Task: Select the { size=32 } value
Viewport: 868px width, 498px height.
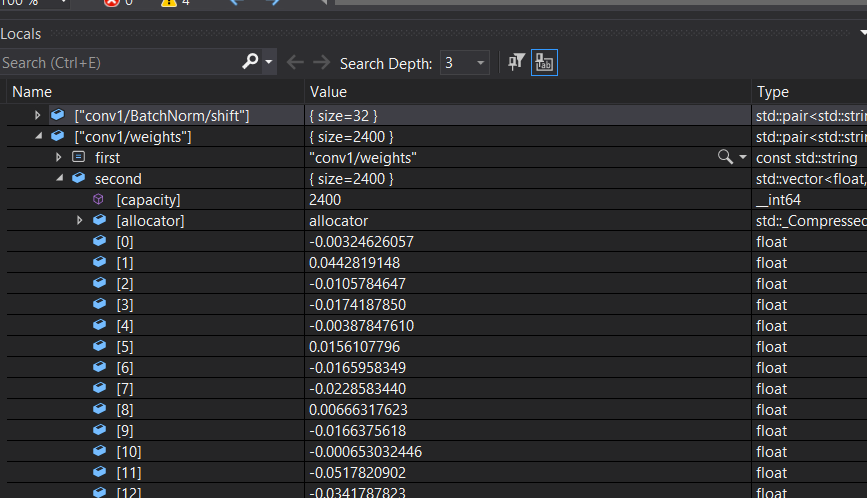Action: click(x=343, y=116)
